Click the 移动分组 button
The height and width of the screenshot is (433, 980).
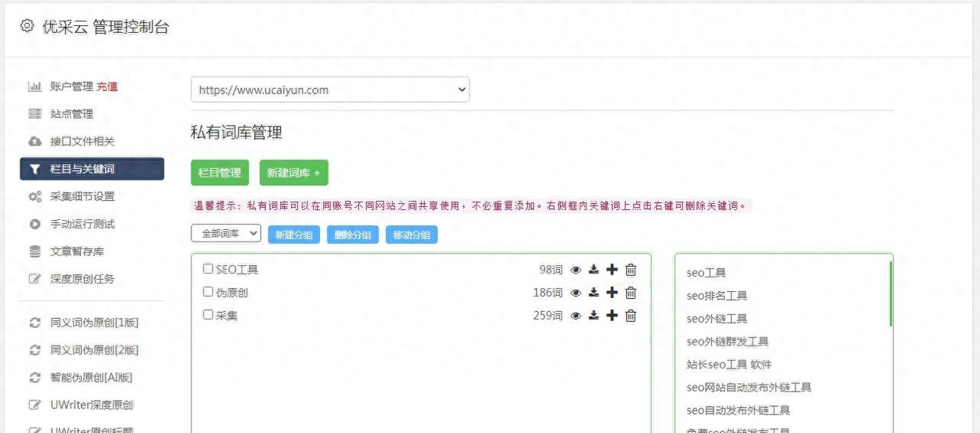[412, 235]
